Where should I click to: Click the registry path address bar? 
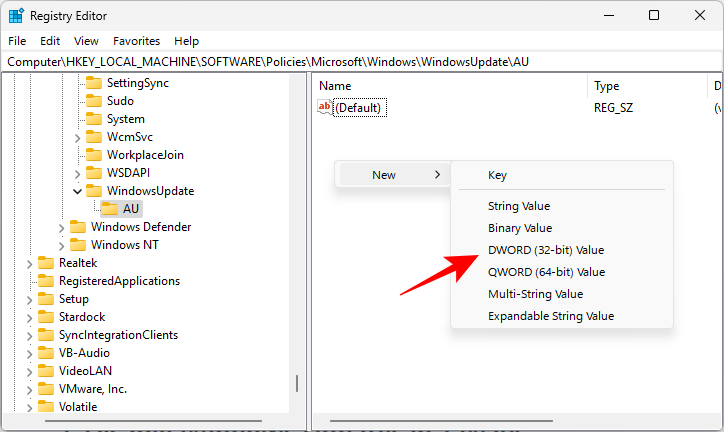(x=362, y=61)
